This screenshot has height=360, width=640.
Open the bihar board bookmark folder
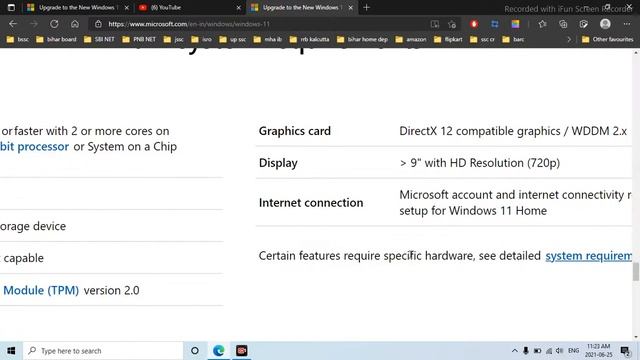[56, 39]
